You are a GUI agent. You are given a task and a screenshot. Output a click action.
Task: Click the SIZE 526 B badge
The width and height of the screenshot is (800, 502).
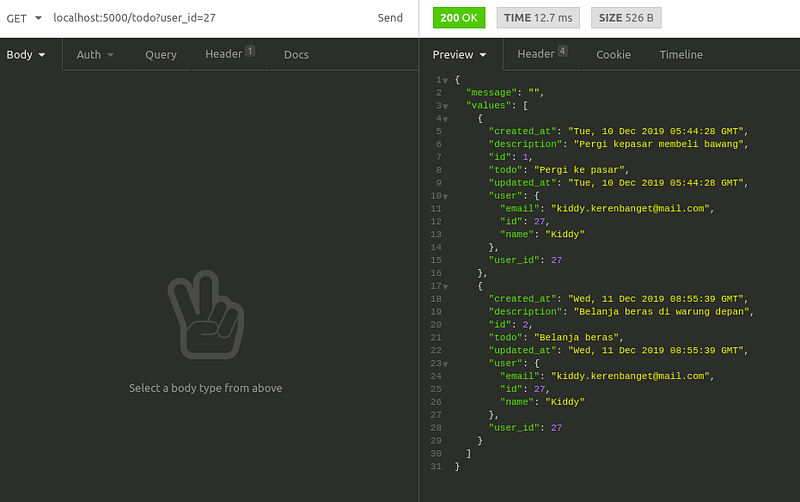626,18
